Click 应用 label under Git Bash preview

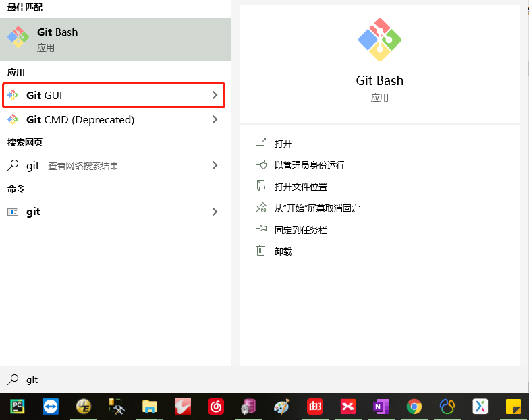pos(379,98)
